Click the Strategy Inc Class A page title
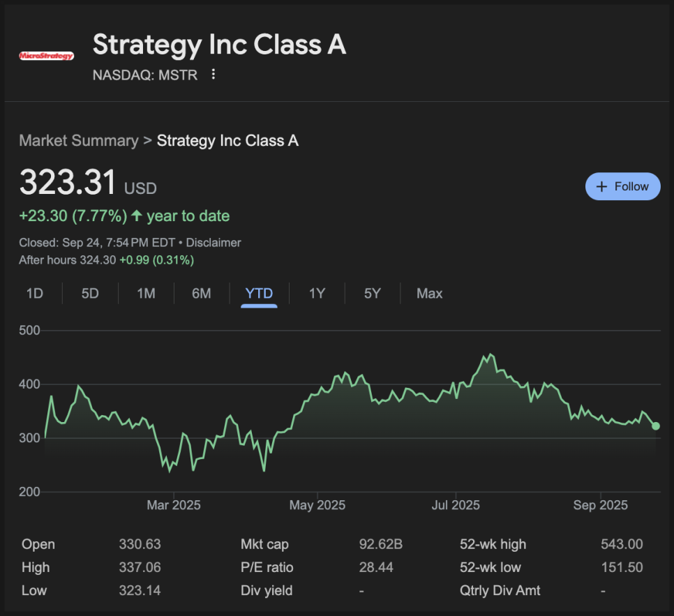 tap(220, 45)
